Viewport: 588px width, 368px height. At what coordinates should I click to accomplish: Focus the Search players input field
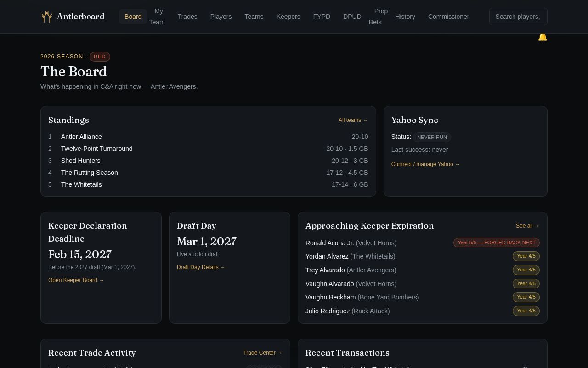[518, 17]
